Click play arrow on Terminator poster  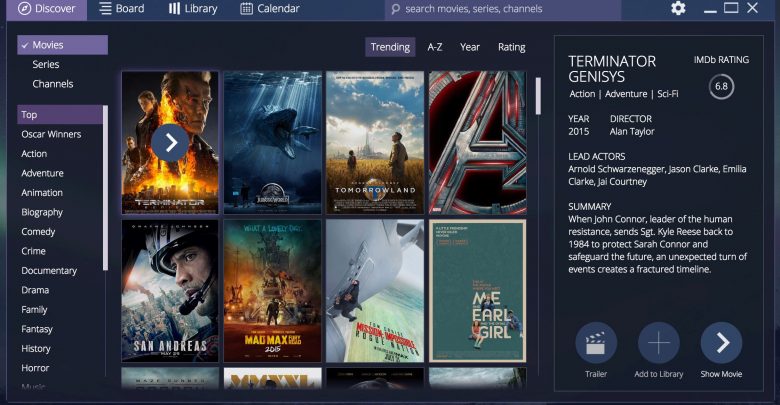click(170, 143)
